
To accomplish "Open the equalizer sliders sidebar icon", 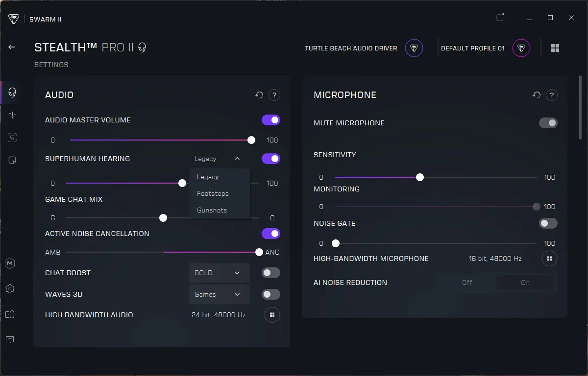I will [12, 115].
